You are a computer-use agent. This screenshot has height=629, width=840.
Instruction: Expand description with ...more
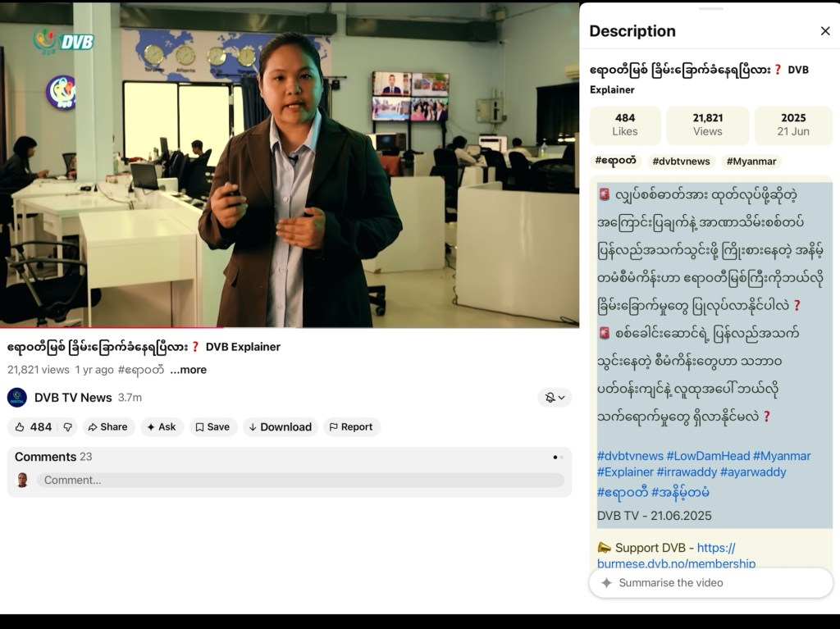(188, 370)
